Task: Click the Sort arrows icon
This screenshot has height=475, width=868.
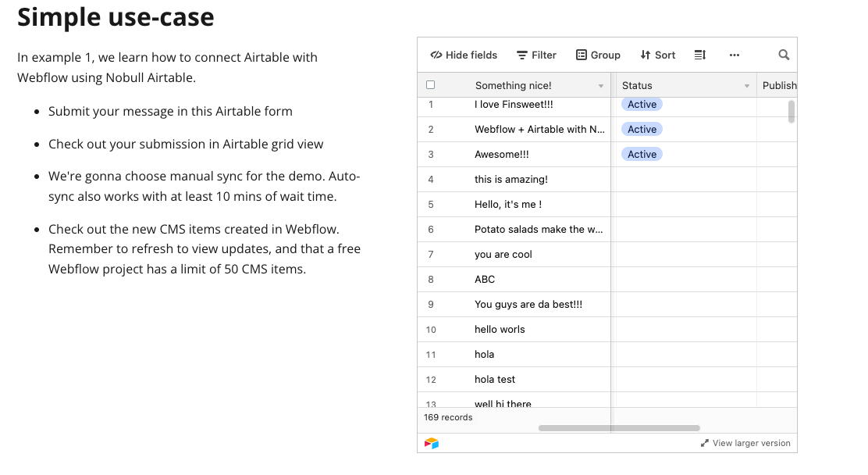Action: pyautogui.click(x=646, y=55)
